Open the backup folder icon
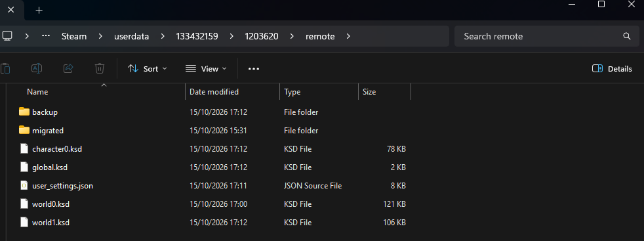Image resolution: width=644 pixels, height=241 pixels. pyautogui.click(x=24, y=112)
